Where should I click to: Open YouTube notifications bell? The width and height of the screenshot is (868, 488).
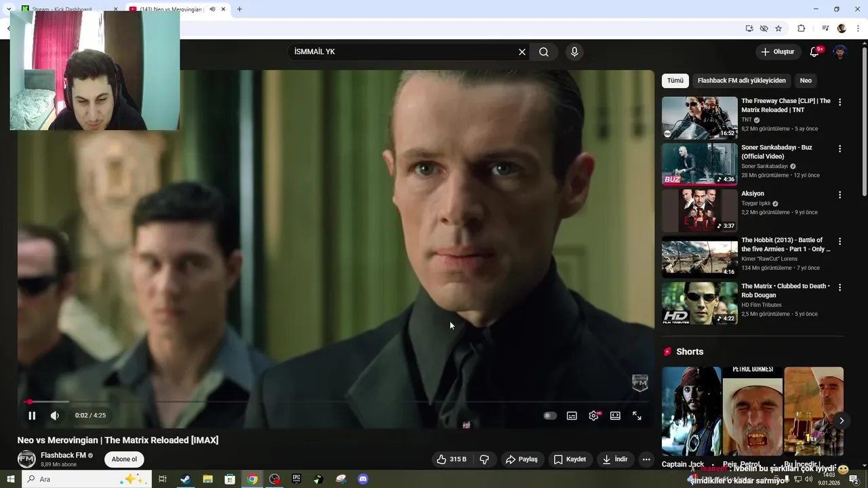pyautogui.click(x=815, y=52)
